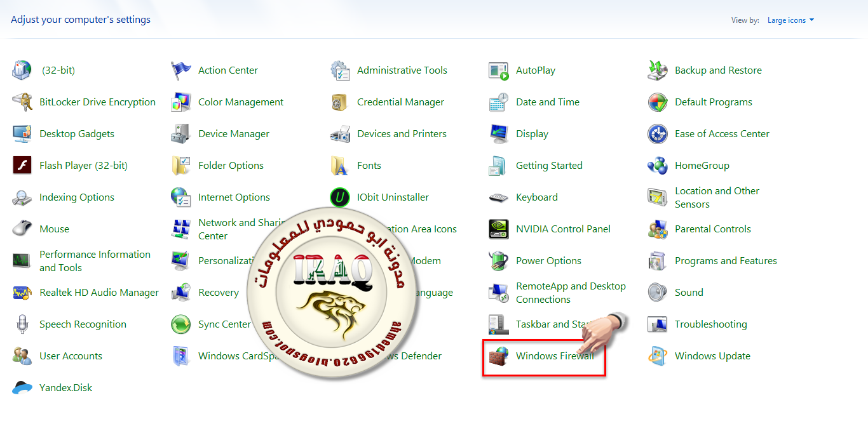868x426 pixels.
Task: Click the Windows Update icon
Action: click(x=658, y=356)
